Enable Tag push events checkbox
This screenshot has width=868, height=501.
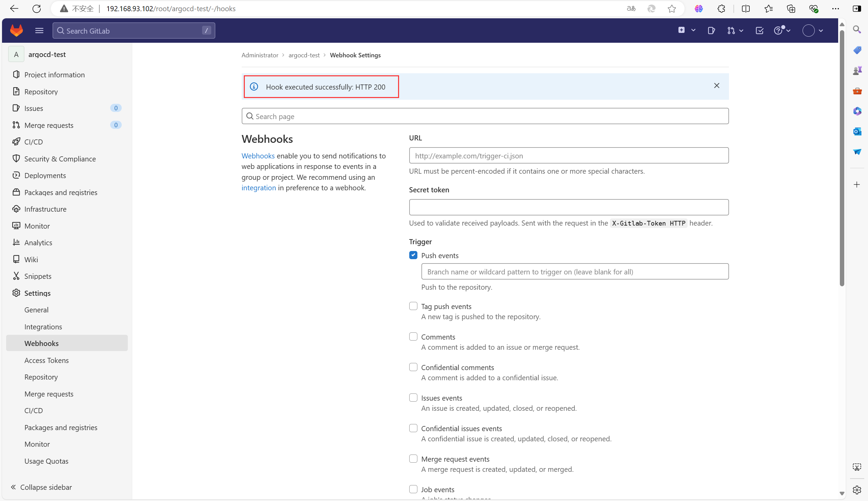coord(413,306)
